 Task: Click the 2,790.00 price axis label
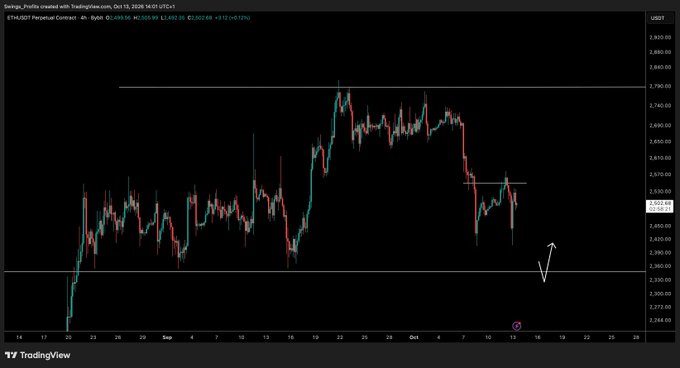pyautogui.click(x=660, y=87)
